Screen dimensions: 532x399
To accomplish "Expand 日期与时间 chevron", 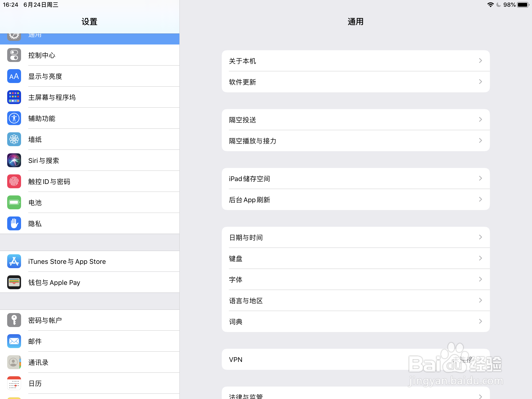I will [480, 237].
